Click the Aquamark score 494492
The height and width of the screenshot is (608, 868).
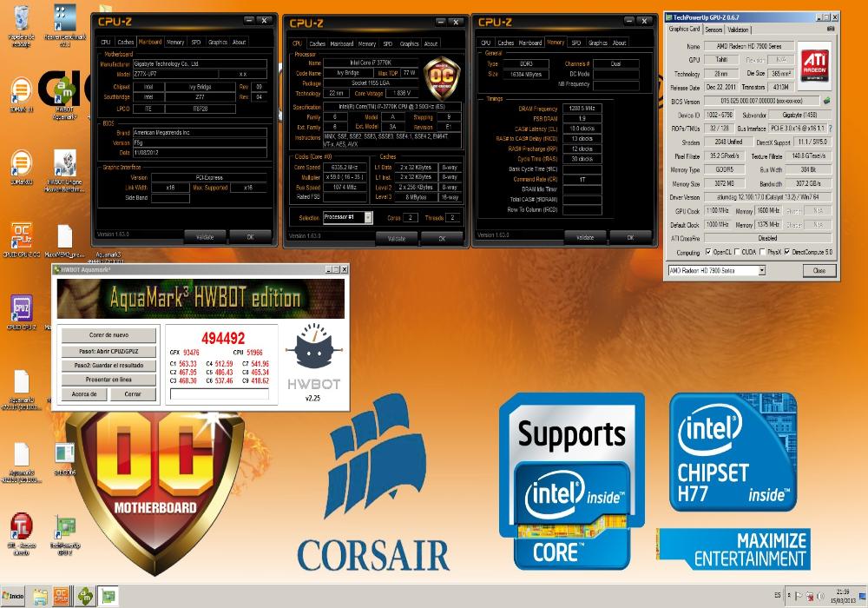click(223, 339)
